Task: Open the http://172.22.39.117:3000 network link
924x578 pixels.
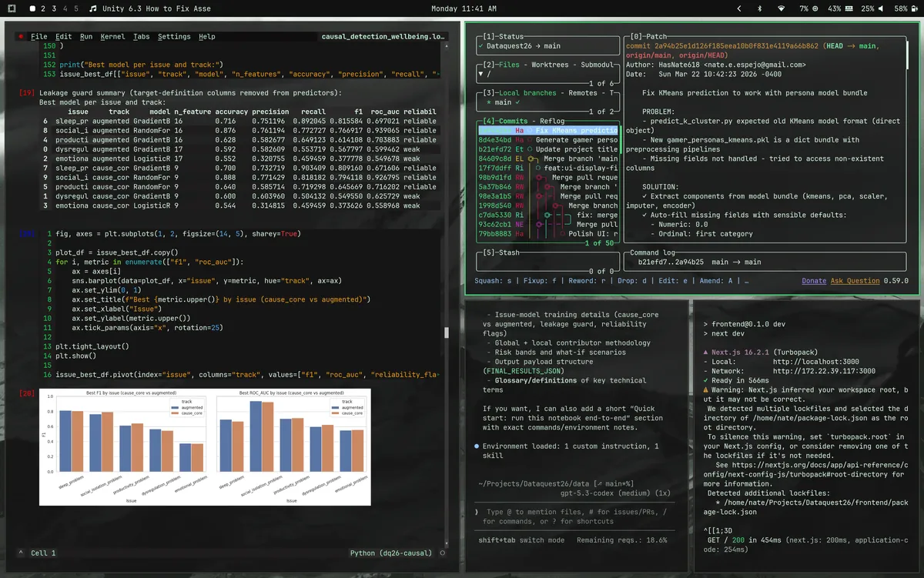Action: 824,370
